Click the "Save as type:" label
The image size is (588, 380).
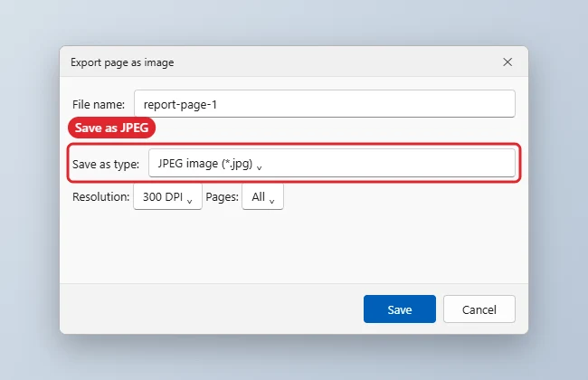click(x=106, y=165)
